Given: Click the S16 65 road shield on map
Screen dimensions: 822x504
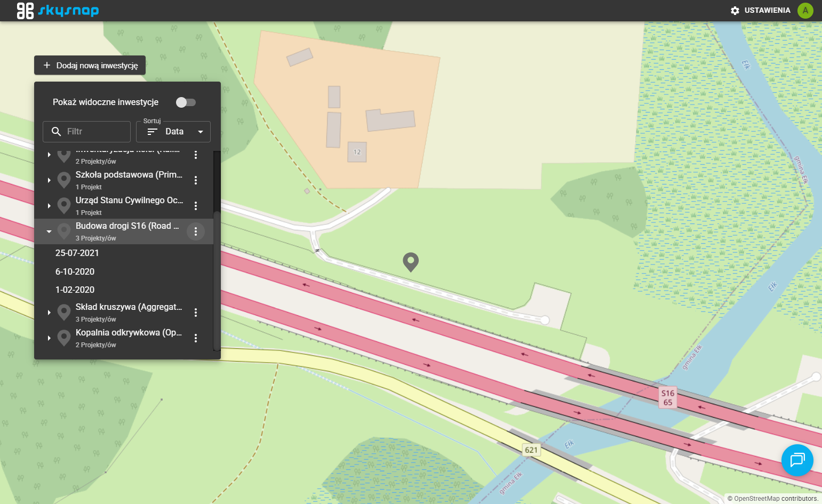Looking at the screenshot, I should tap(668, 398).
